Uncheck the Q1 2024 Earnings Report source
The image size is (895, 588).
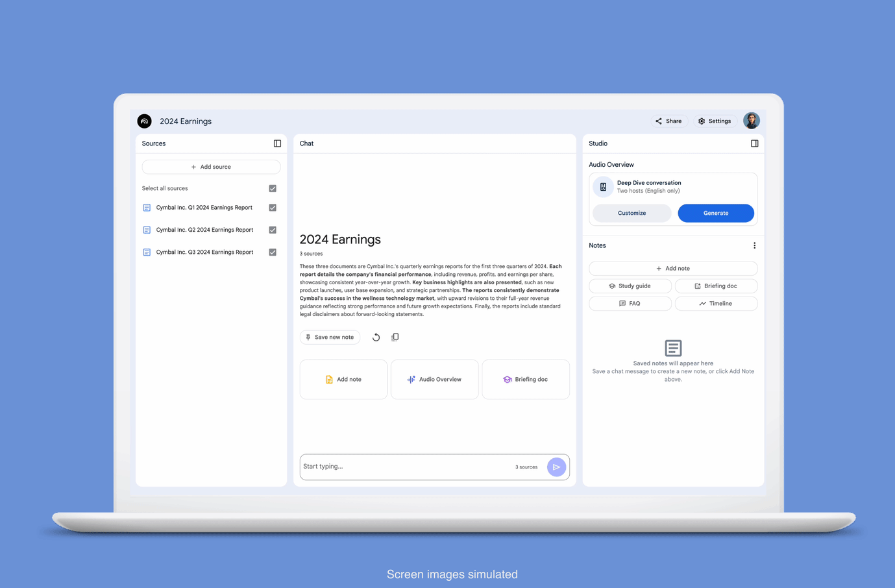(272, 207)
